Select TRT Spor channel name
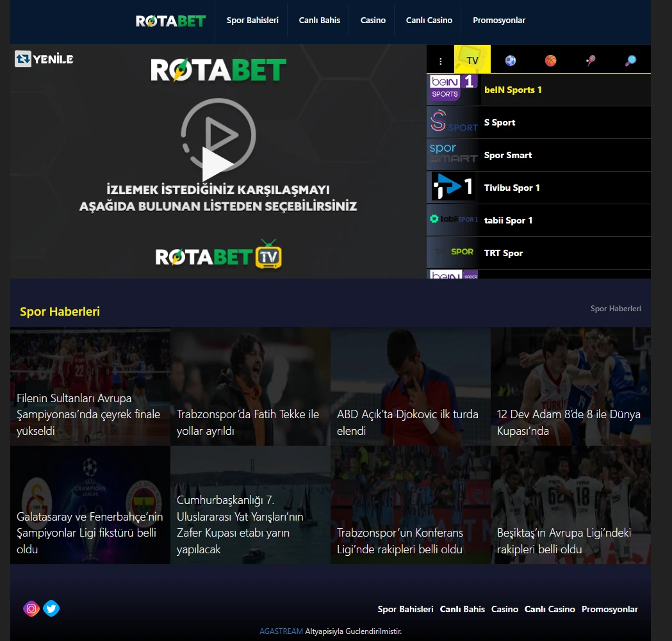Image resolution: width=672 pixels, height=641 pixels. 504,253
